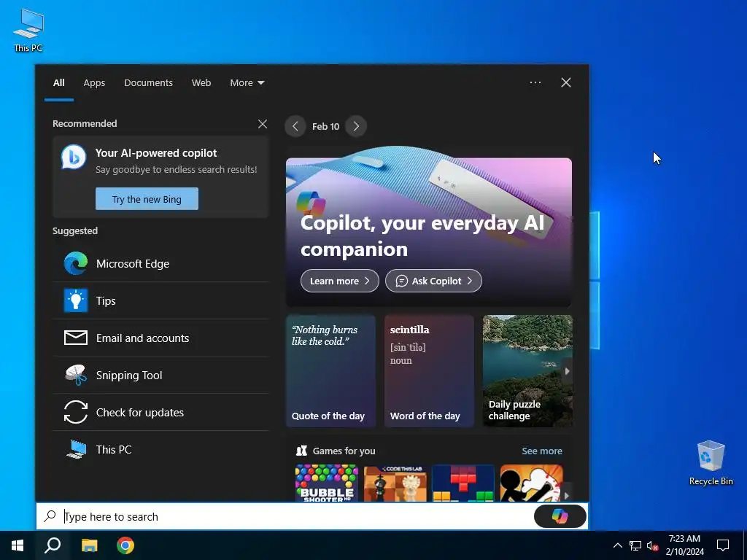Open the stickman game thumbnail
This screenshot has width=747, height=560.
tap(531, 483)
